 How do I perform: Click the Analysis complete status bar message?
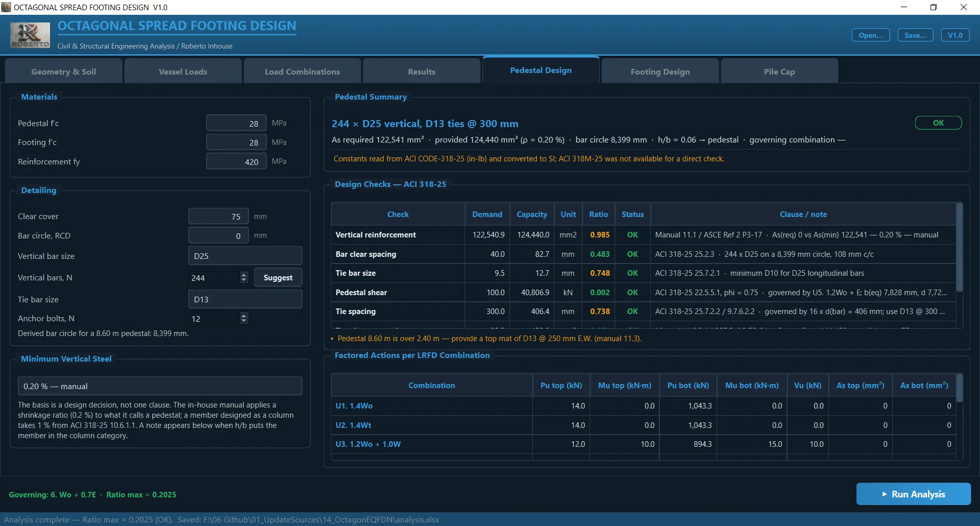(222, 519)
